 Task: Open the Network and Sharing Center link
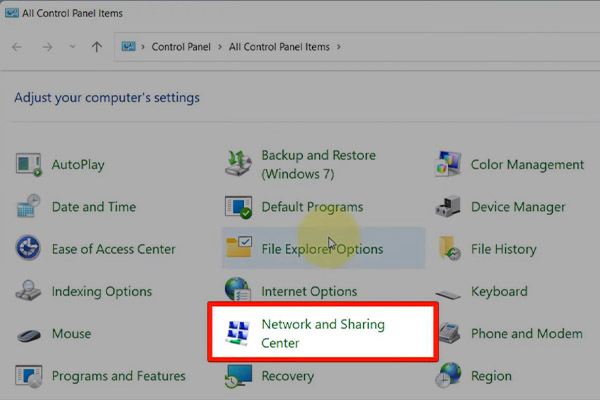323,333
